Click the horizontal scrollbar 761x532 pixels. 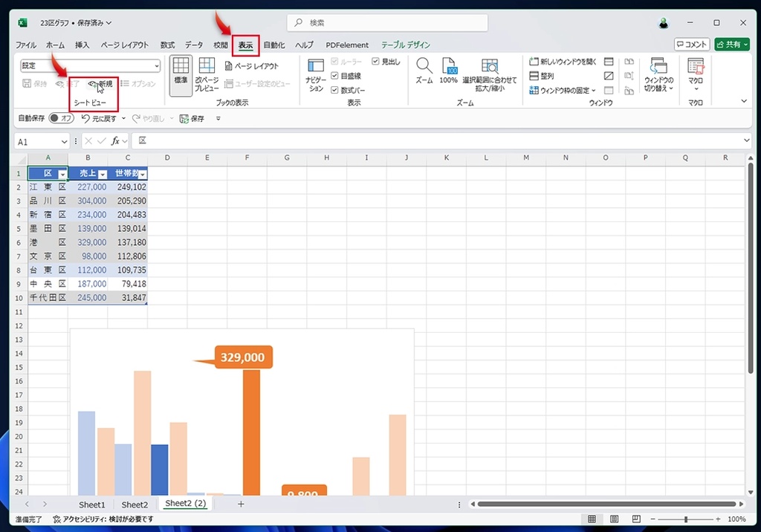click(606, 504)
